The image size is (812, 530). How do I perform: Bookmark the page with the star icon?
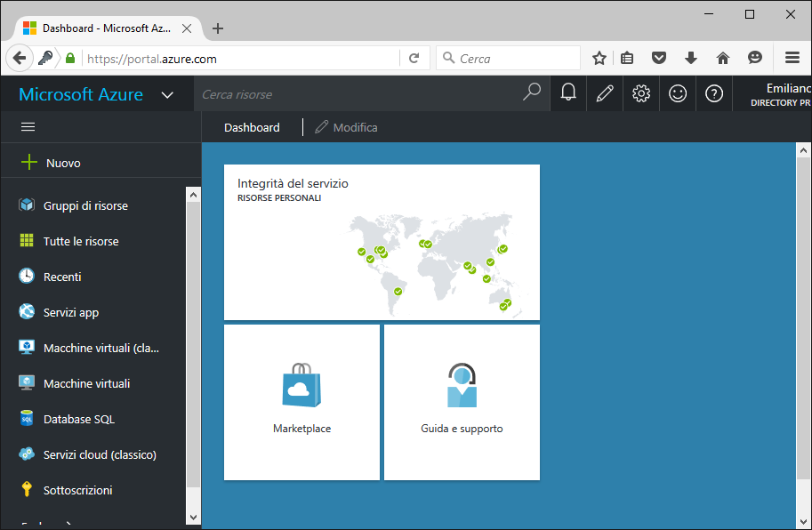click(x=599, y=58)
